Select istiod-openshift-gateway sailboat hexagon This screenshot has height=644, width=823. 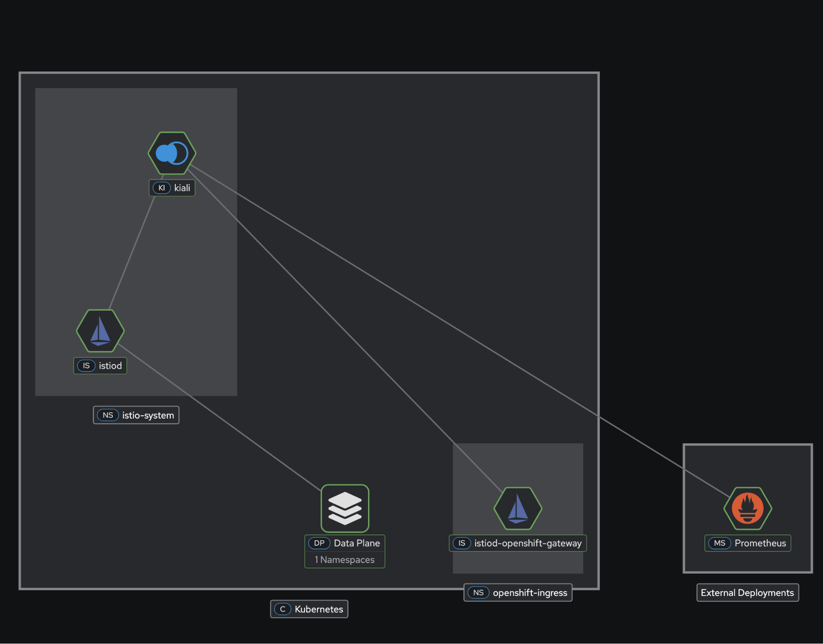518,508
